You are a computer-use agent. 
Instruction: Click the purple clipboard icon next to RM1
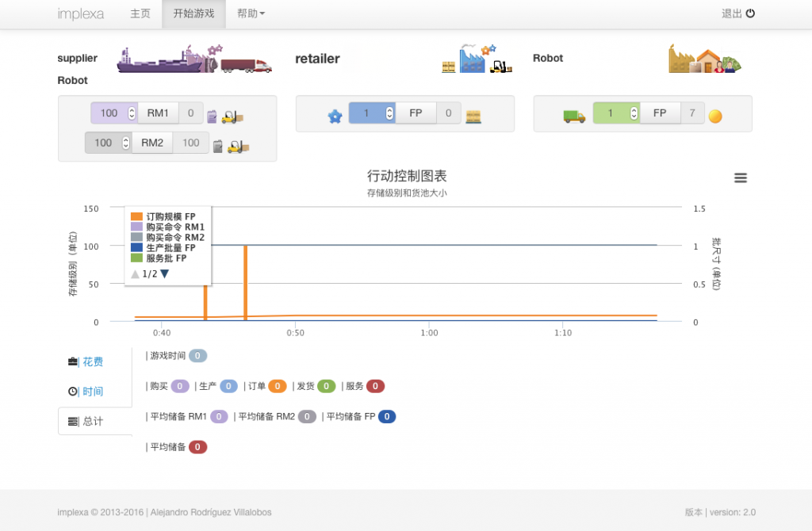(x=212, y=117)
